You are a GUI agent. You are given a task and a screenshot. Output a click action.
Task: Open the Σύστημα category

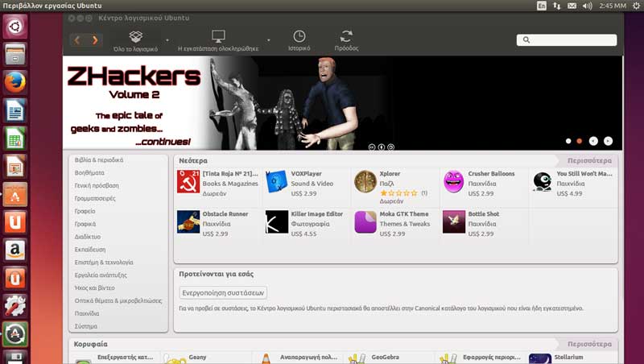coord(86,326)
